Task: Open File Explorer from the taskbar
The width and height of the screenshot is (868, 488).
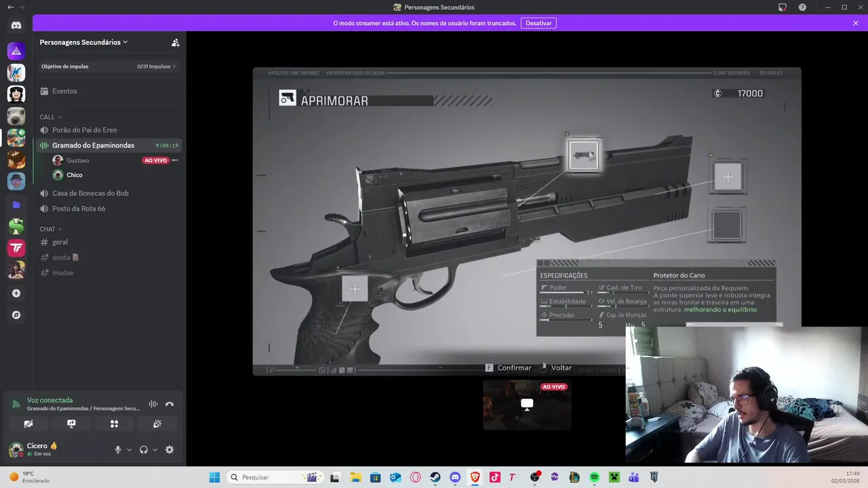Action: click(355, 477)
